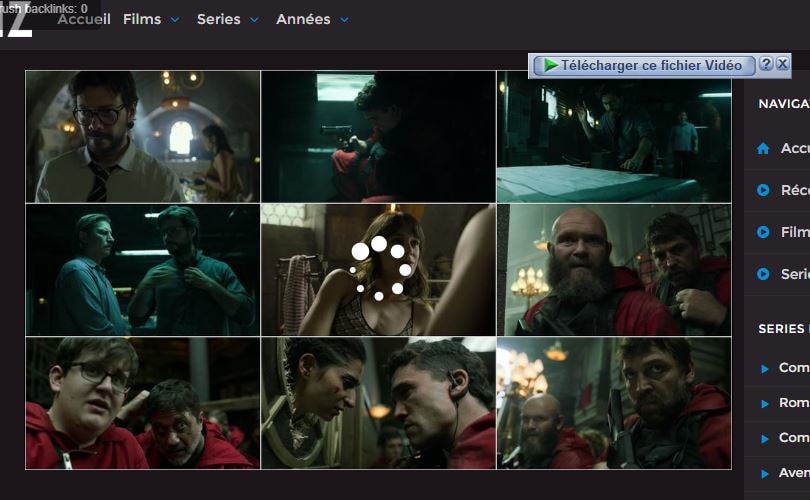Close the video download bar
Viewport: 810px width, 500px height.
point(783,64)
